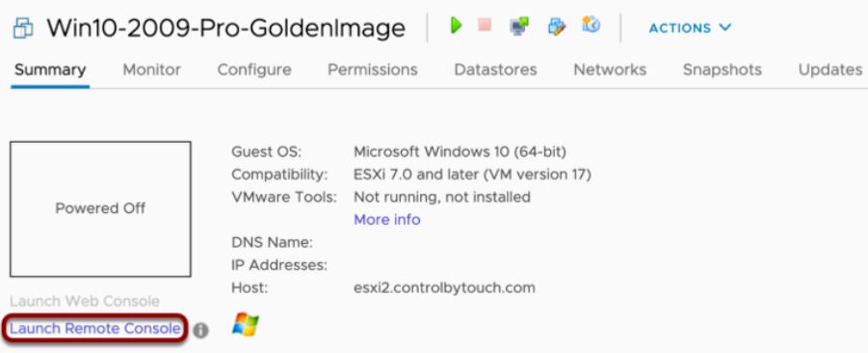Click the Launch Web Console link
Viewport: 868px width, 353px height.
coord(85,302)
